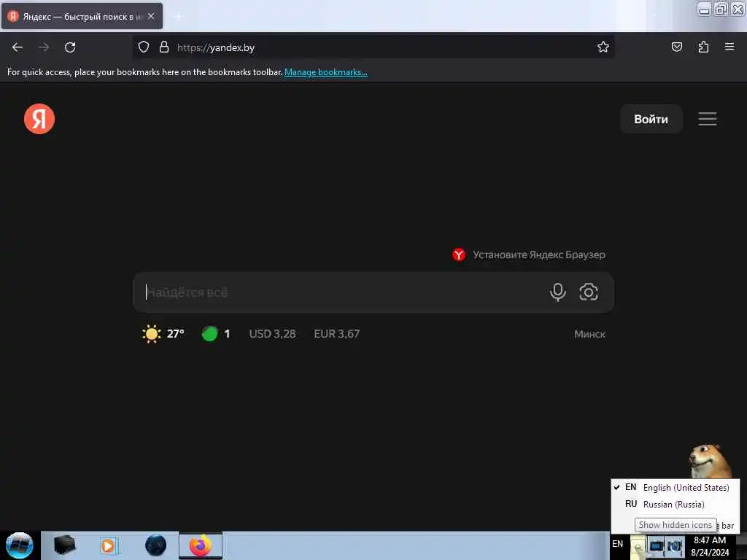
Task: Click the Минск location link
Action: 589,334
